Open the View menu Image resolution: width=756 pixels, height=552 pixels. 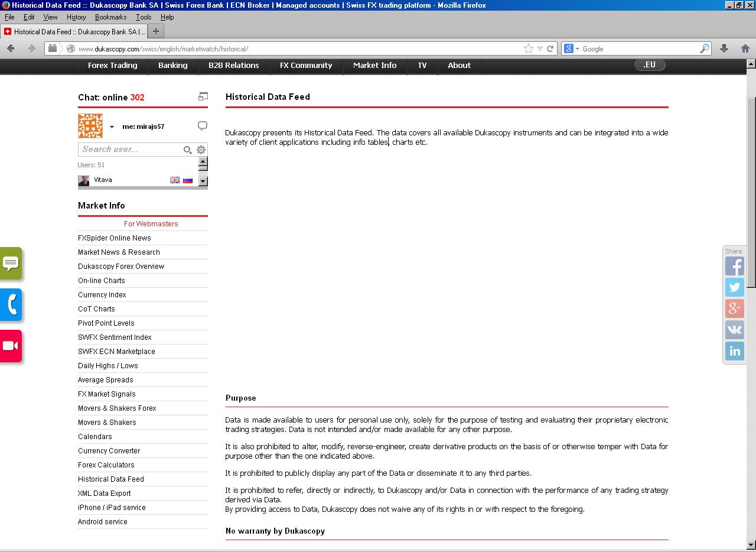(x=50, y=17)
